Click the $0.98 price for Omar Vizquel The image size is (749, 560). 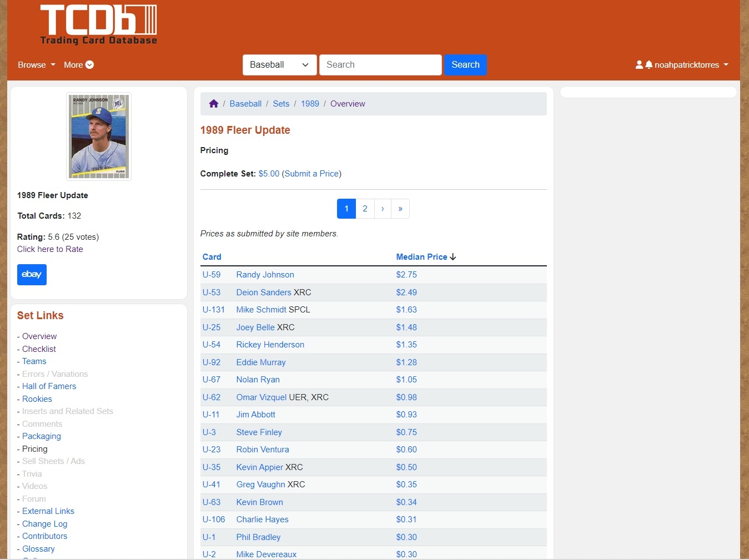pos(406,397)
